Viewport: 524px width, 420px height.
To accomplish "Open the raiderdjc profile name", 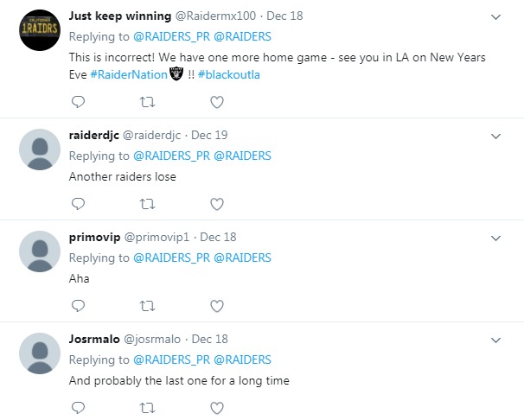I will 93,135.
